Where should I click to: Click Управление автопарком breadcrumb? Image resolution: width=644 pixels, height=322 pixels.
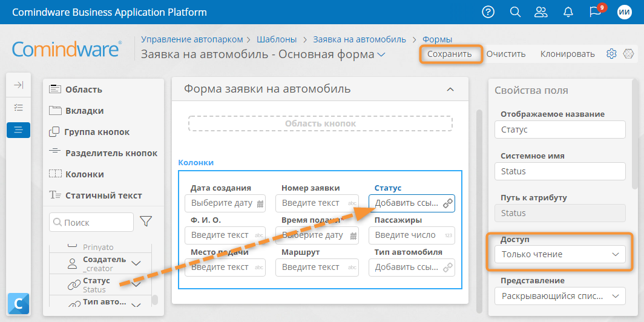[x=192, y=39]
